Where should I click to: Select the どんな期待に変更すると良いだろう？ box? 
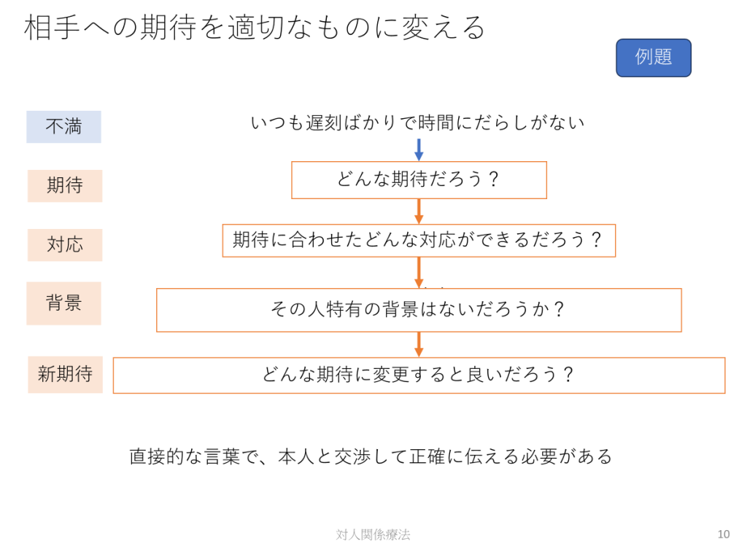point(419,376)
